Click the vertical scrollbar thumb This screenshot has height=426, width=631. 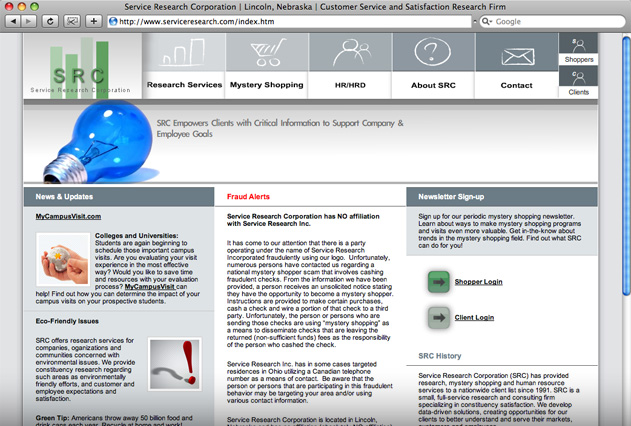tap(626, 167)
